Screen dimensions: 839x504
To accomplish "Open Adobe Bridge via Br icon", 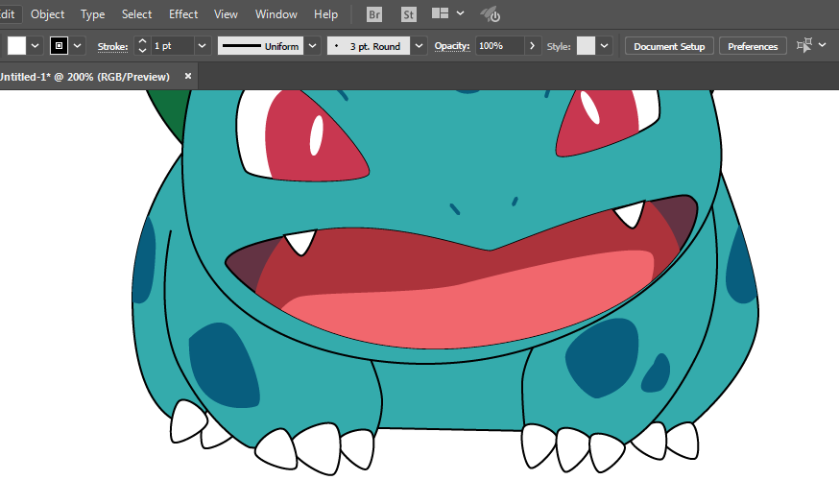I will [376, 14].
